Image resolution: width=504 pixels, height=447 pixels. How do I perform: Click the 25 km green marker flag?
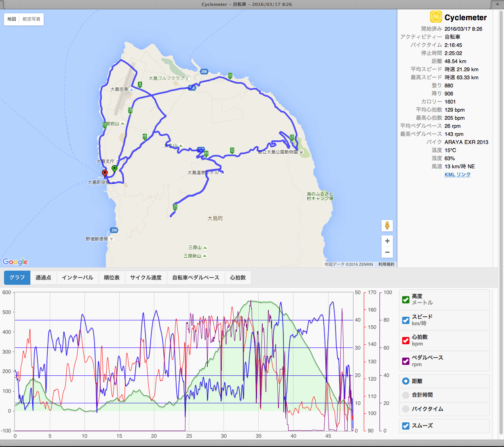pos(292,138)
